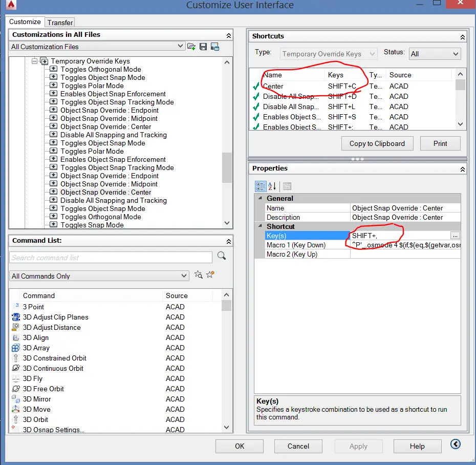Screen dimensions: 476x465
Task: Click the Shortcuts list scrollbar down arrow
Action: (460, 124)
